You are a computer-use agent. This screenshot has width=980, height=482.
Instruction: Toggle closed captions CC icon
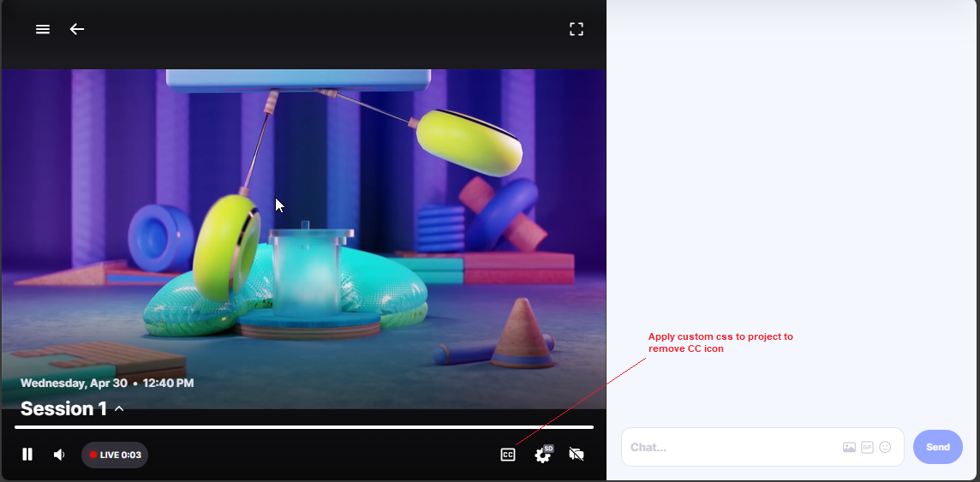[508, 455]
